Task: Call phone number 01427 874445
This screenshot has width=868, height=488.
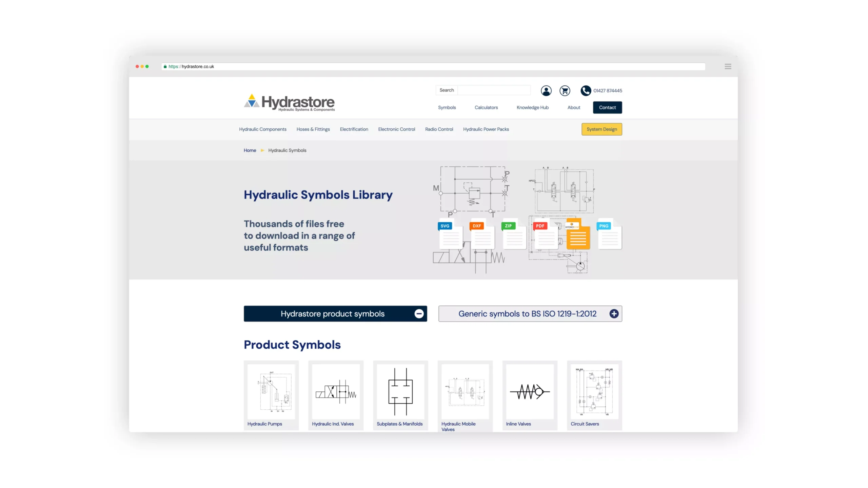Action: point(608,90)
